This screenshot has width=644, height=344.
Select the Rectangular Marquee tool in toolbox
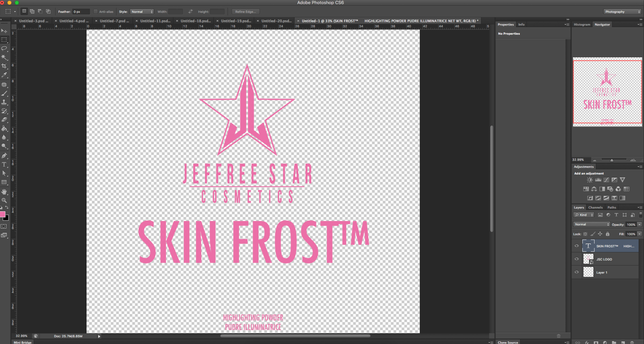[x=4, y=40]
